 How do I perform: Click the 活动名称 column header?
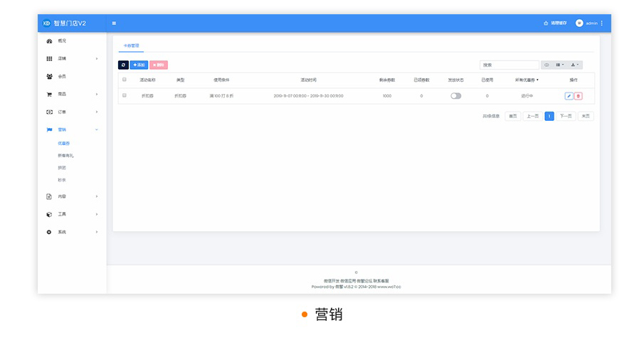147,80
